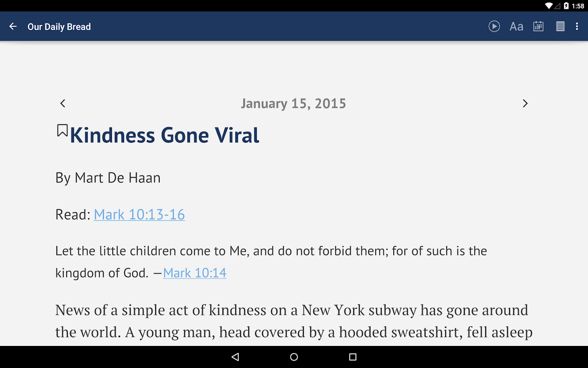Go to the previous day's devotional
The image size is (588, 368).
click(x=63, y=103)
